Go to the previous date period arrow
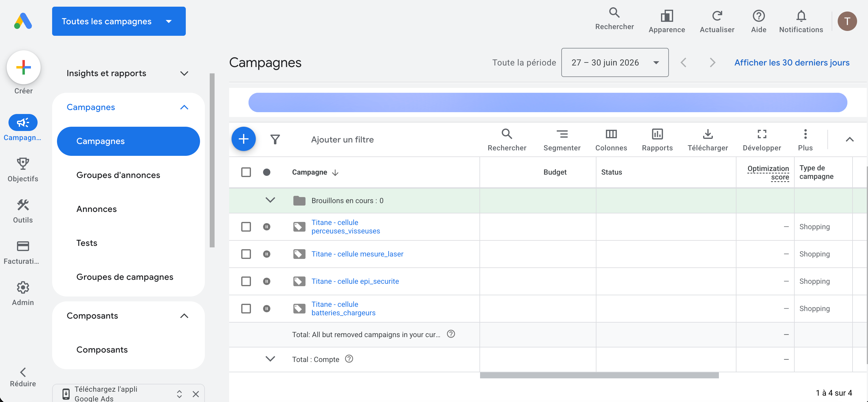The height and width of the screenshot is (402, 868). [x=683, y=63]
